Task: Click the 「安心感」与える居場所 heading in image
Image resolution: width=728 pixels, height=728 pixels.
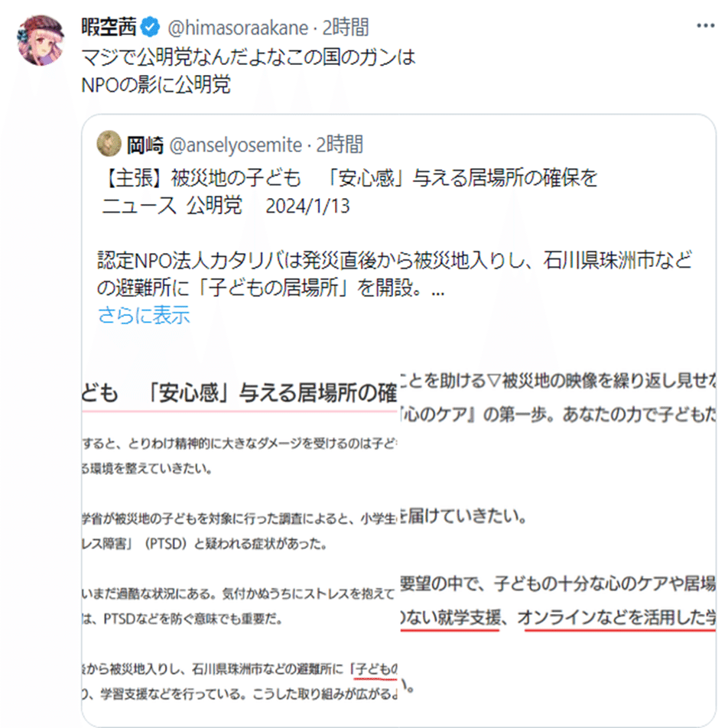Action: coord(270,393)
